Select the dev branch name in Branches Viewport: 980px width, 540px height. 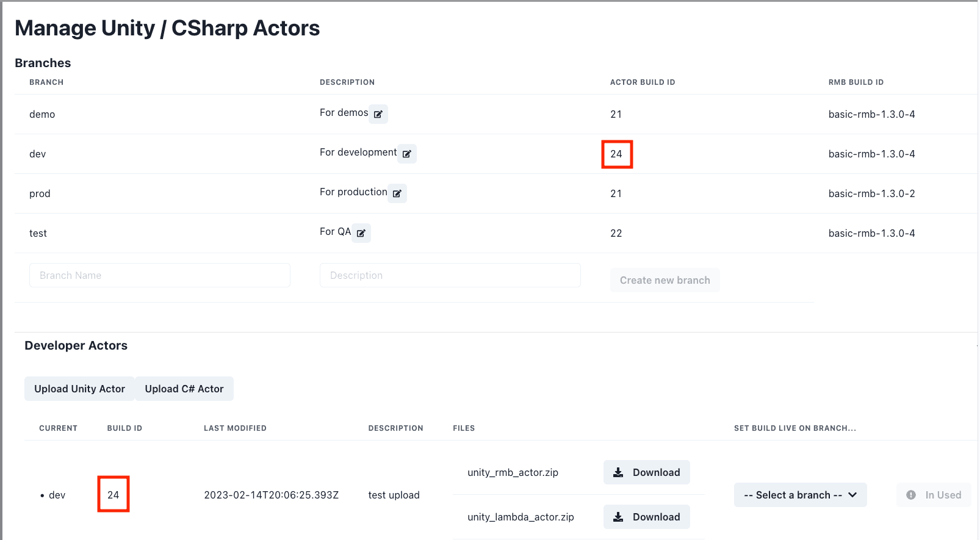pos(38,154)
